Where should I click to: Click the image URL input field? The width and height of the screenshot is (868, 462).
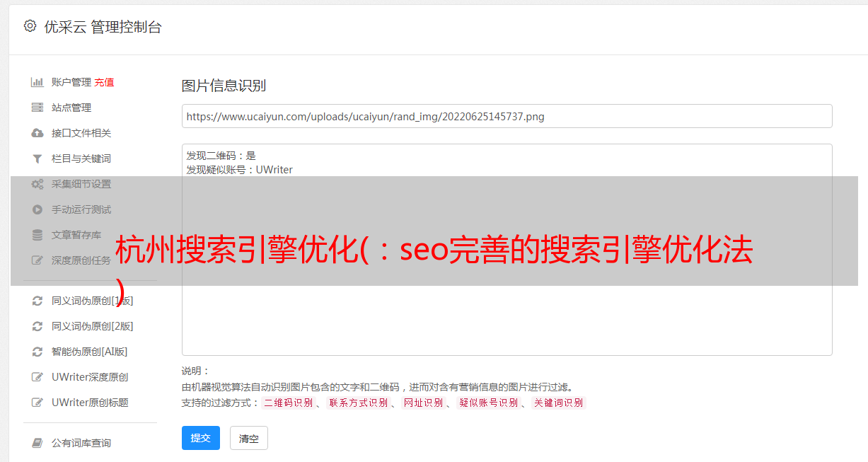coord(507,116)
